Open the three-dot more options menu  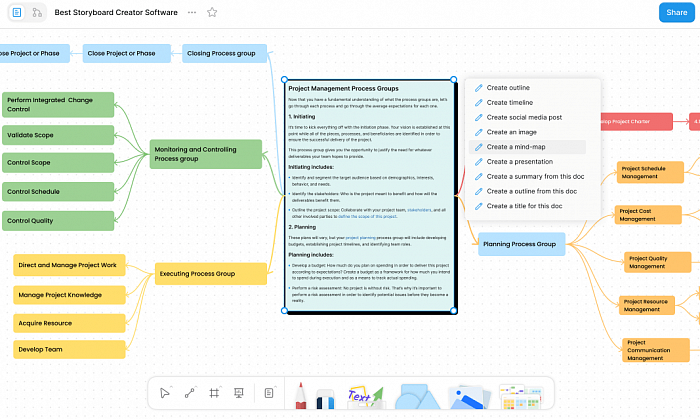click(x=192, y=12)
